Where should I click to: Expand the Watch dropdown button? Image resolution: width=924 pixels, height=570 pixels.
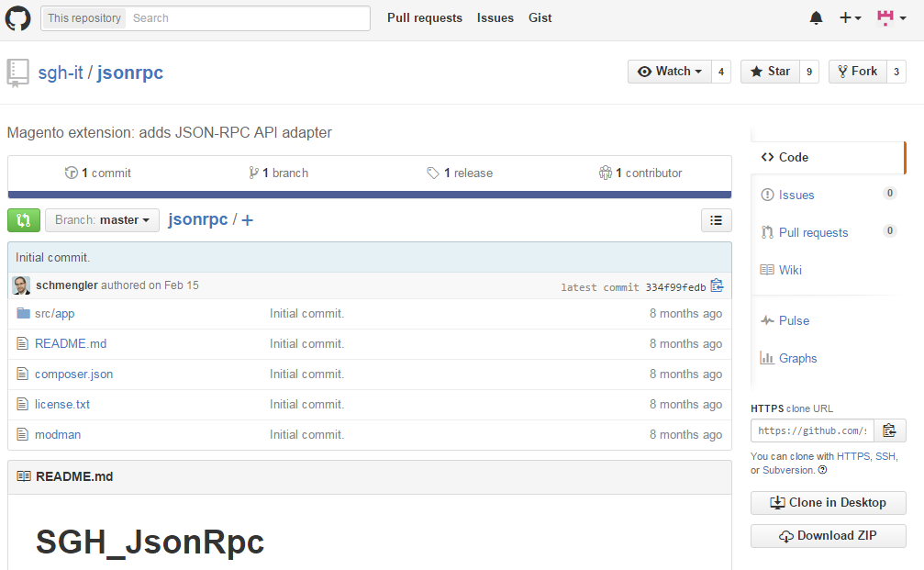(x=670, y=72)
